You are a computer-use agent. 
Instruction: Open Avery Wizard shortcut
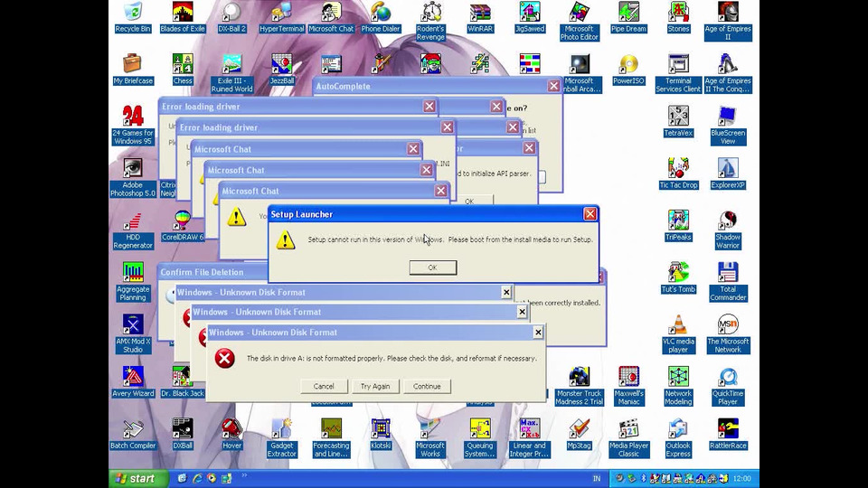(x=133, y=381)
